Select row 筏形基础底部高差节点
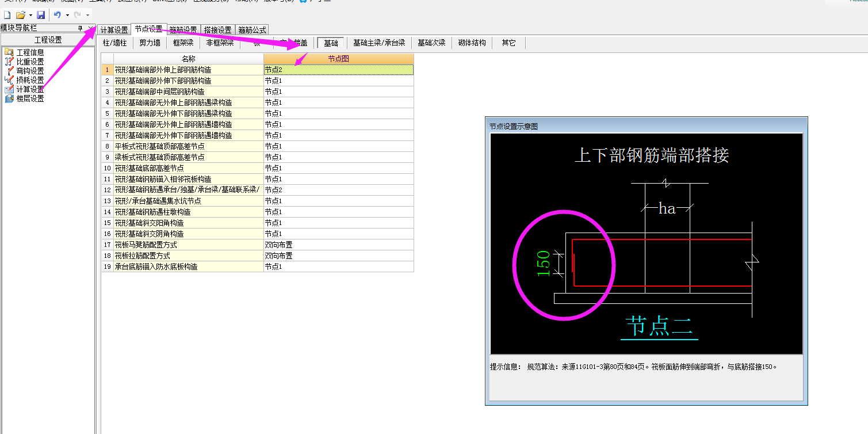Image resolution: width=868 pixels, height=434 pixels. 189,168
